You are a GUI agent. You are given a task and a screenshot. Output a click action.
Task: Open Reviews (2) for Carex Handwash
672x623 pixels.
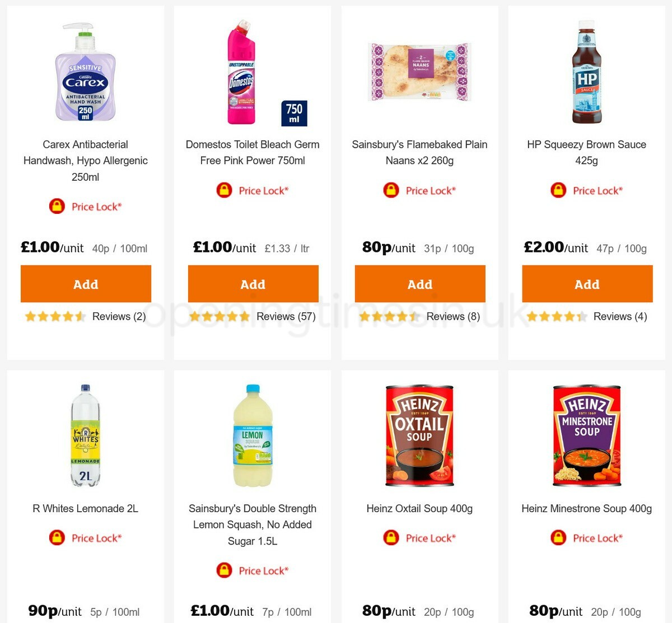(118, 316)
